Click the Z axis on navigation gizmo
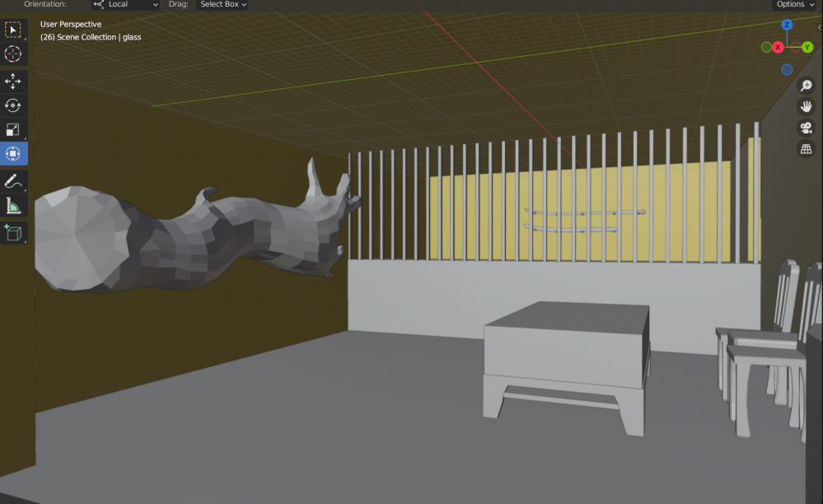This screenshot has height=504, width=823. [786, 25]
